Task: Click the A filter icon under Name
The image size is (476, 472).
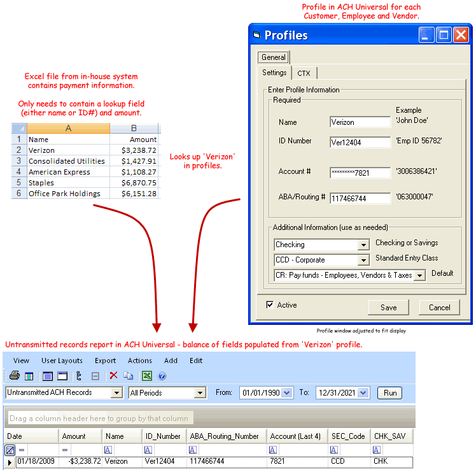Action: [x=108, y=450]
